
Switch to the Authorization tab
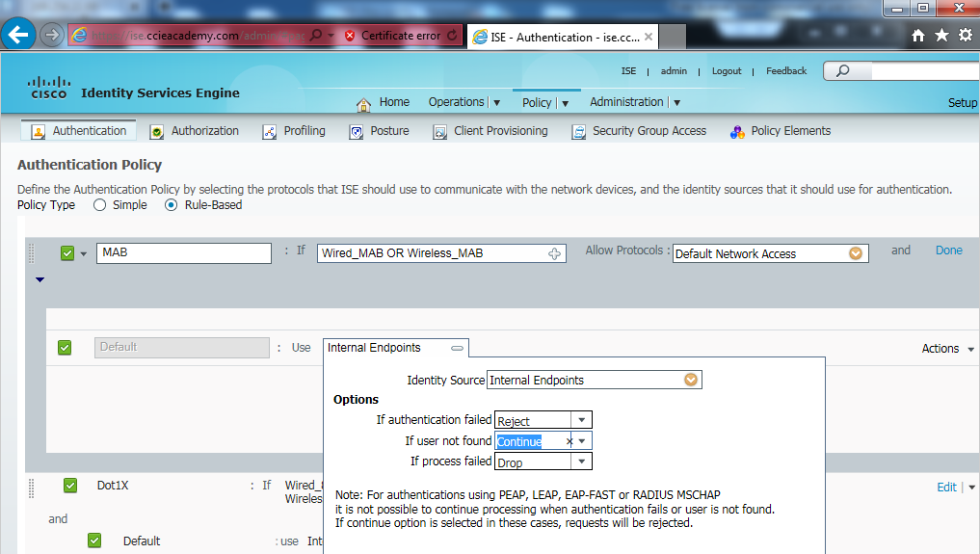click(205, 130)
